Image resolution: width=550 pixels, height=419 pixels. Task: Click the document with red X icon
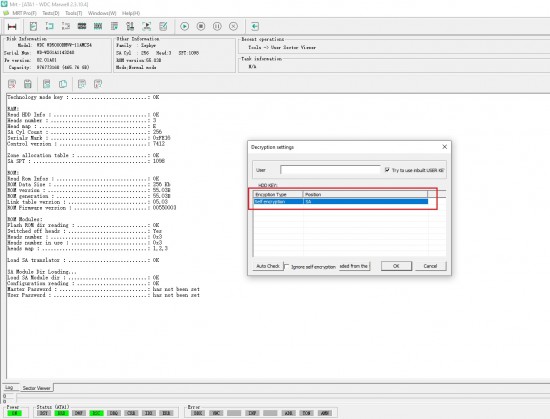click(12, 84)
